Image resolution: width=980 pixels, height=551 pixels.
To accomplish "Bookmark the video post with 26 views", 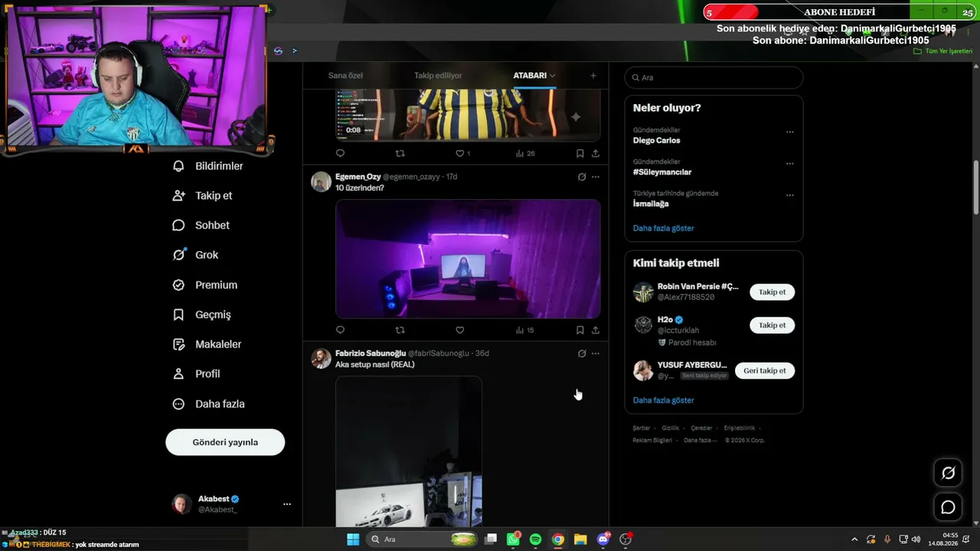I will click(580, 153).
